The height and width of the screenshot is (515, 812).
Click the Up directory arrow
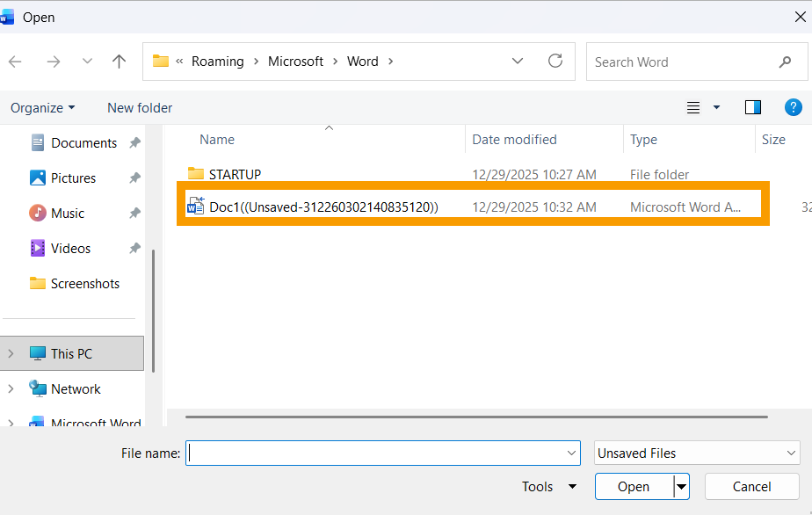click(120, 62)
